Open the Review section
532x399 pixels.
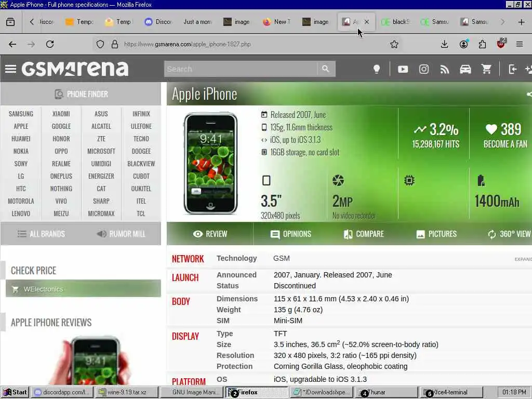coord(210,234)
